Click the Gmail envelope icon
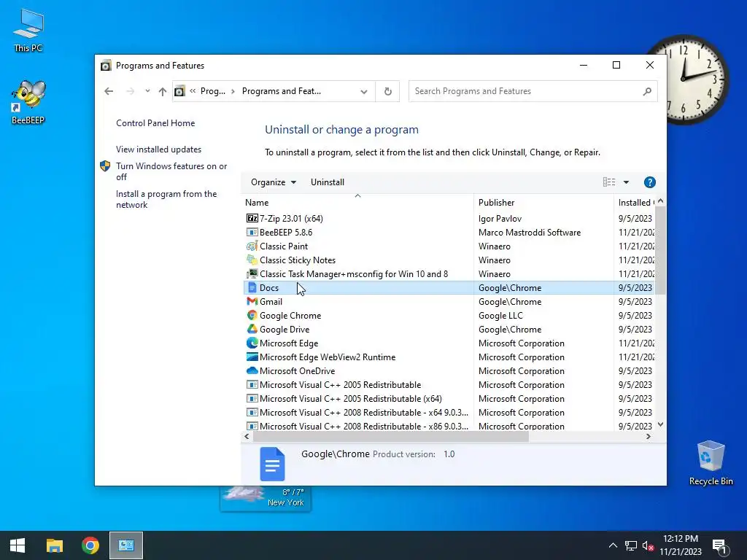The width and height of the screenshot is (747, 560). 252,301
